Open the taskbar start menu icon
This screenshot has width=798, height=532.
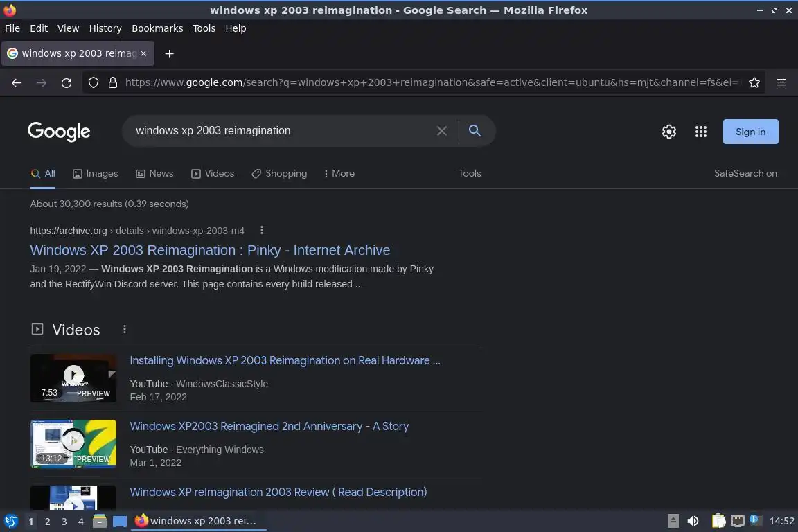tap(10, 521)
